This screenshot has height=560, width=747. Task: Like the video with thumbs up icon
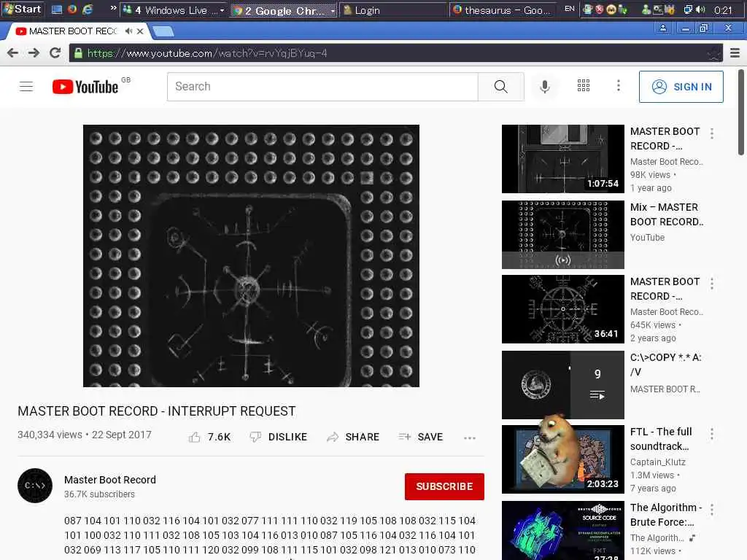(194, 437)
